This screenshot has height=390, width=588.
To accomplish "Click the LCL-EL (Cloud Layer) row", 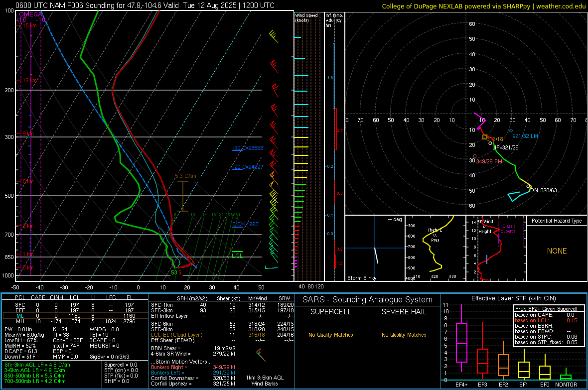I will [x=222, y=335].
